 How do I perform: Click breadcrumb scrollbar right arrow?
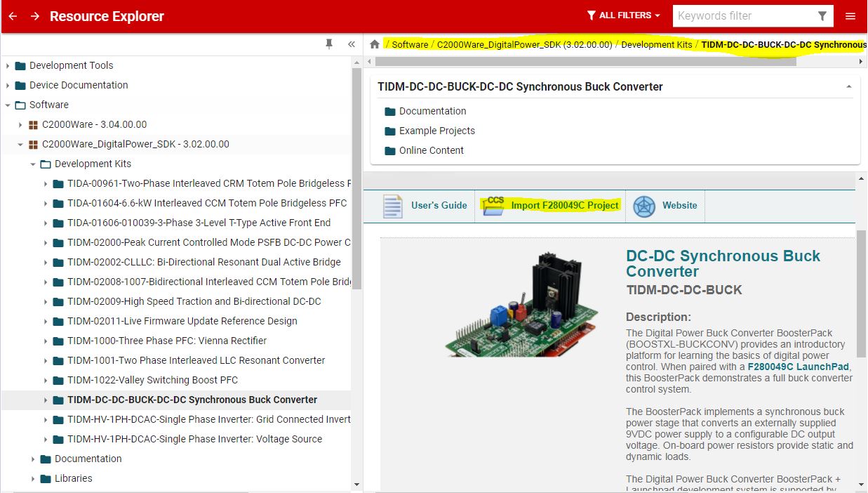coord(862,62)
